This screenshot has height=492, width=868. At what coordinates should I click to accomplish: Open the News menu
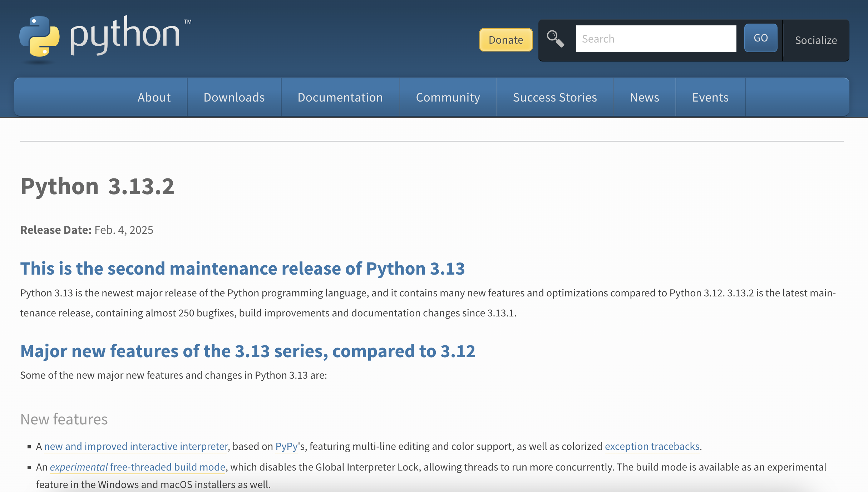(645, 97)
